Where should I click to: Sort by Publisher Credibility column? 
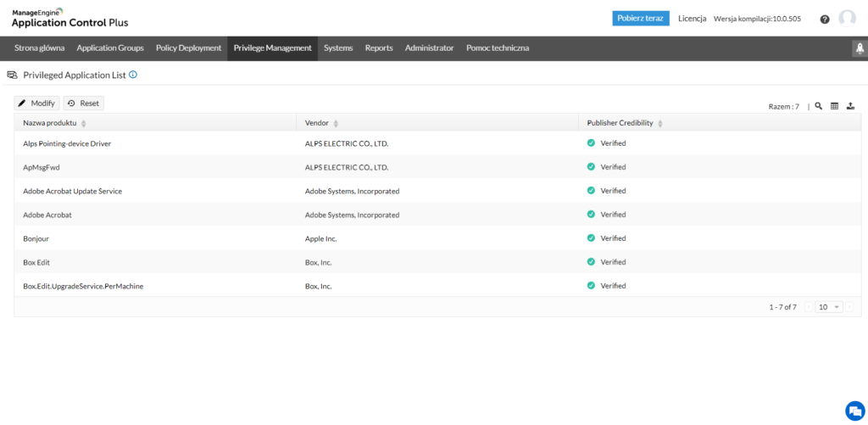click(x=660, y=124)
